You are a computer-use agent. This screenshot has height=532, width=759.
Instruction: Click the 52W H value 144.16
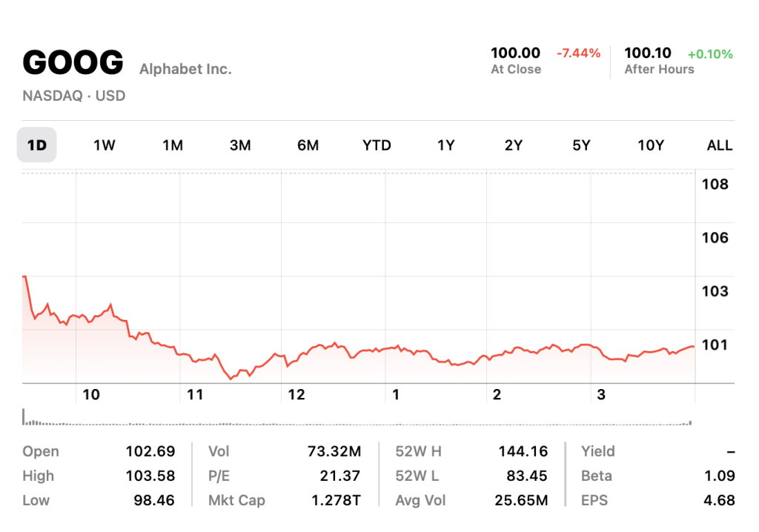[524, 451]
